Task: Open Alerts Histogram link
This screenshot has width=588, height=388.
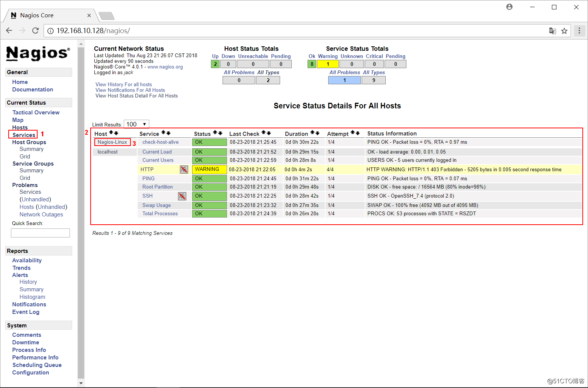Action: 32,297
